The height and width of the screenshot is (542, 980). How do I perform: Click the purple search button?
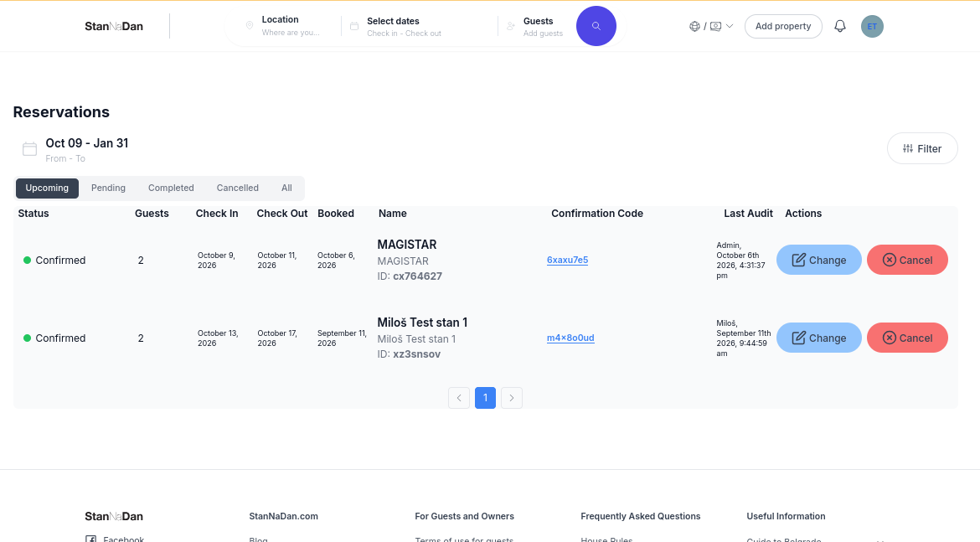click(596, 26)
